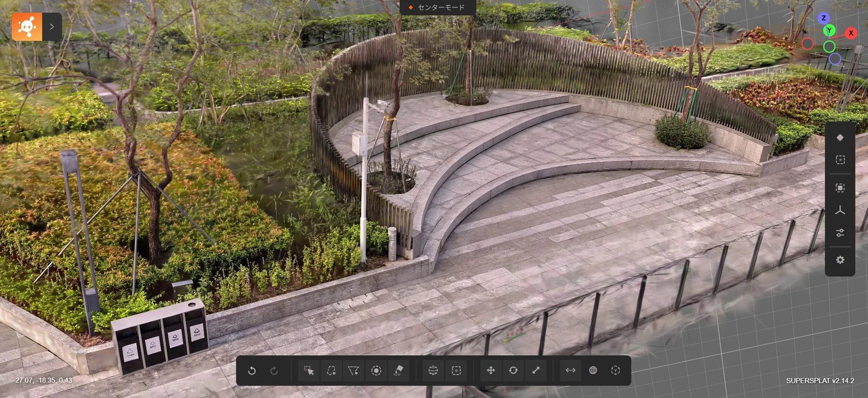Activate the sphere selection tool
The width and height of the screenshot is (868, 398).
433,371
